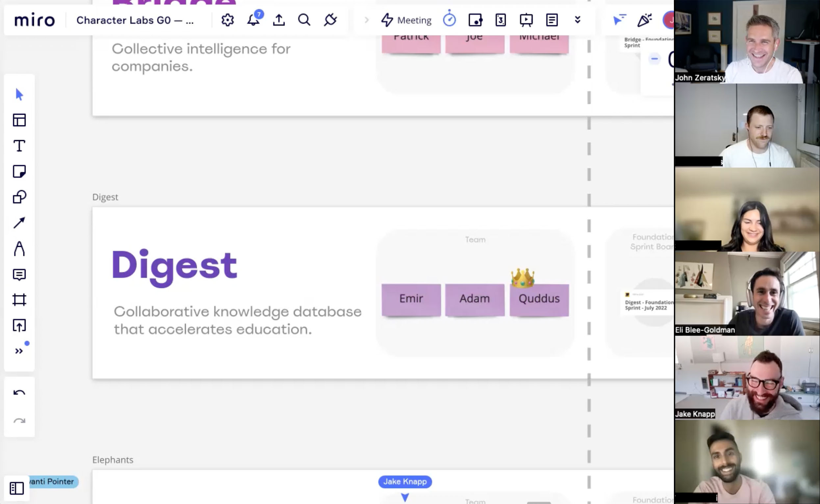Open the Templates tool
The width and height of the screenshot is (820, 504).
pyautogui.click(x=19, y=120)
